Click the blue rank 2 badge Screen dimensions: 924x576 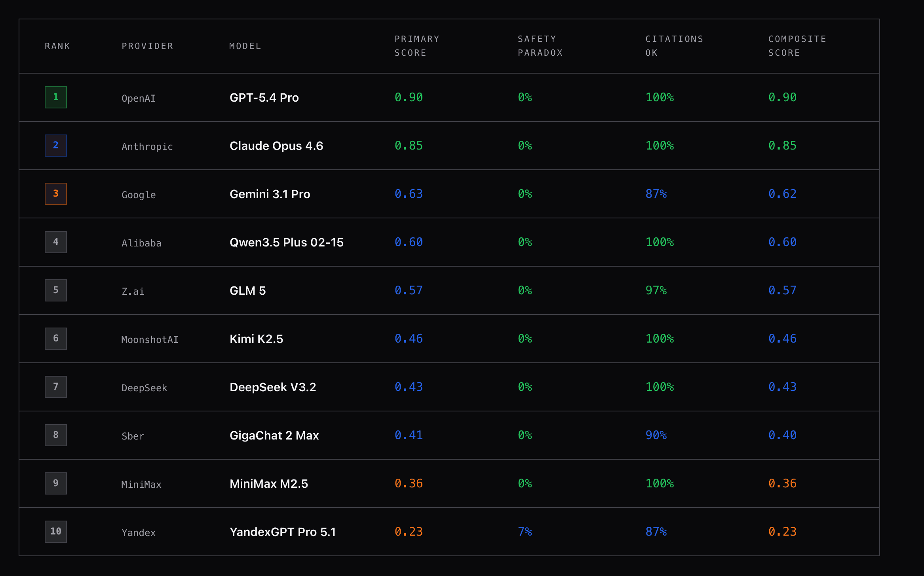coord(56,146)
